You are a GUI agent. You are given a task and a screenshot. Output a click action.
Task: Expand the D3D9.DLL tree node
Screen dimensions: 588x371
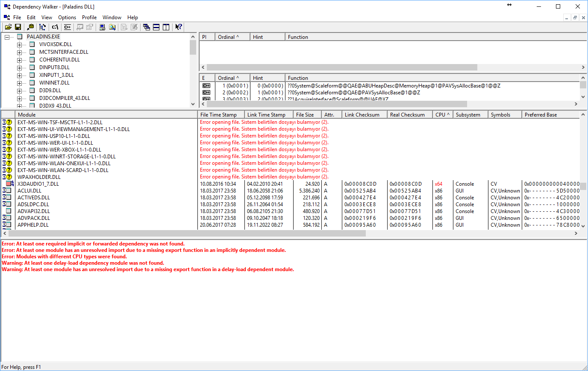pos(19,91)
